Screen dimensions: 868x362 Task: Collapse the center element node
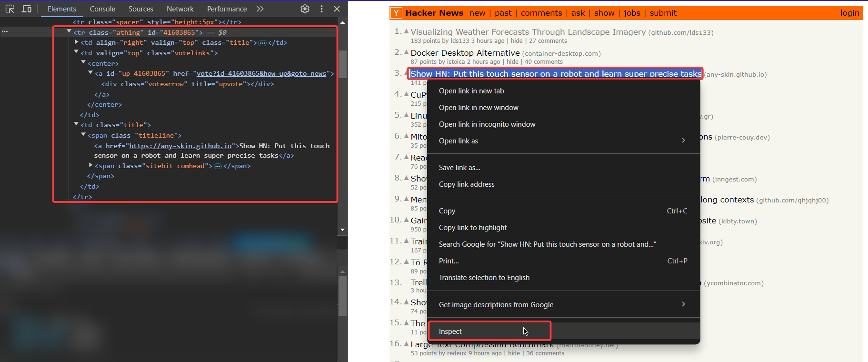click(83, 62)
